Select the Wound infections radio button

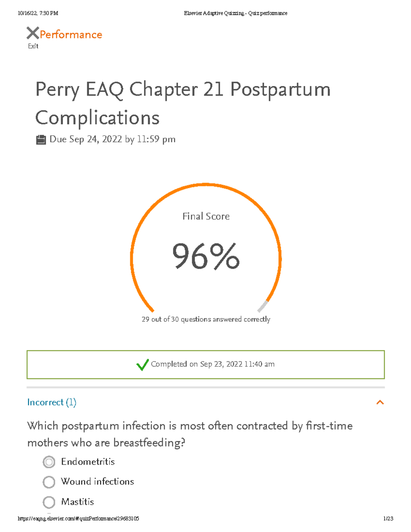(49, 482)
